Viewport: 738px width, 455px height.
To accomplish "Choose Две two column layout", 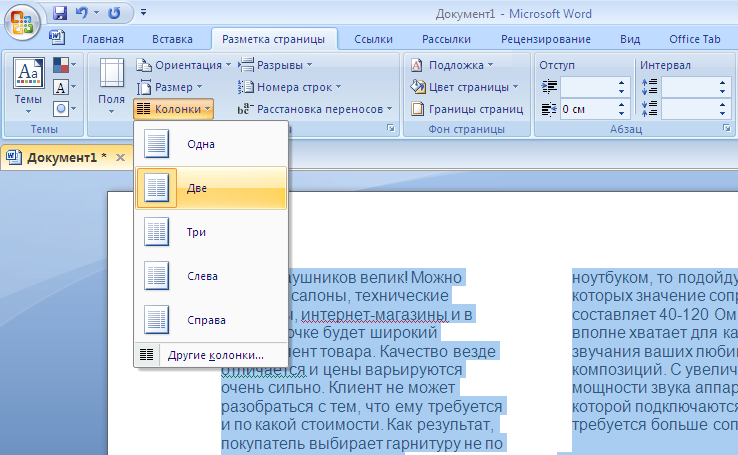I will (211, 188).
